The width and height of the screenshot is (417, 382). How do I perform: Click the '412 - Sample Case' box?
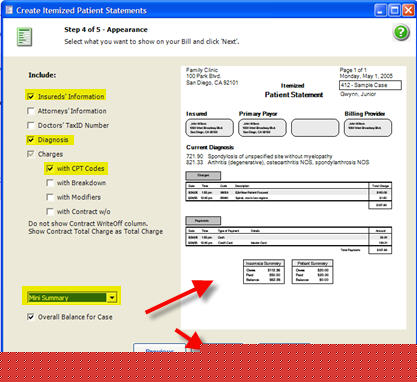tap(370, 85)
